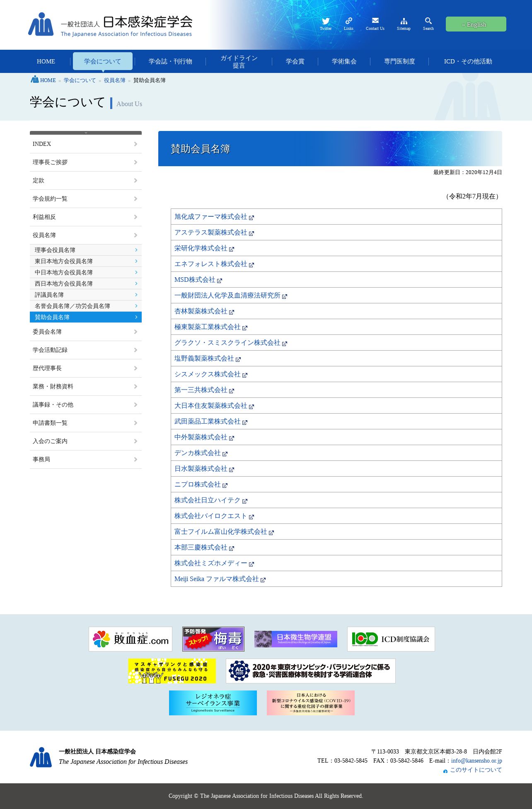Image resolution: width=532 pixels, height=809 pixels.
Task: Select 名誉会員名簿／功労会員名簿 submenu item
Action: coord(86,306)
